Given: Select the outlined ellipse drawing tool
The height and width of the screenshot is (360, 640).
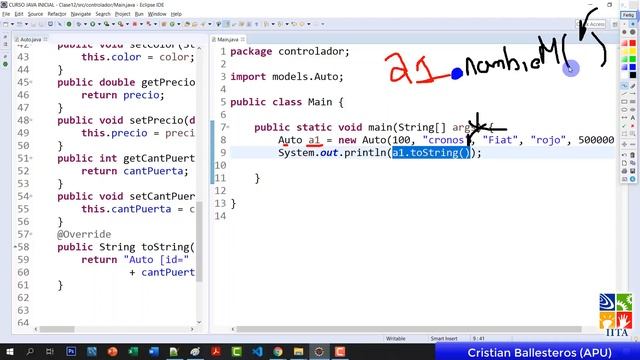Looking at the screenshot, I should 624,109.
